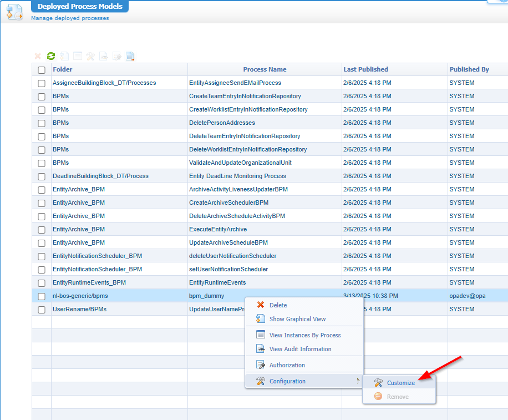This screenshot has width=508, height=420.
Task: Click the last toolbar icon with document list
Action: pos(130,56)
